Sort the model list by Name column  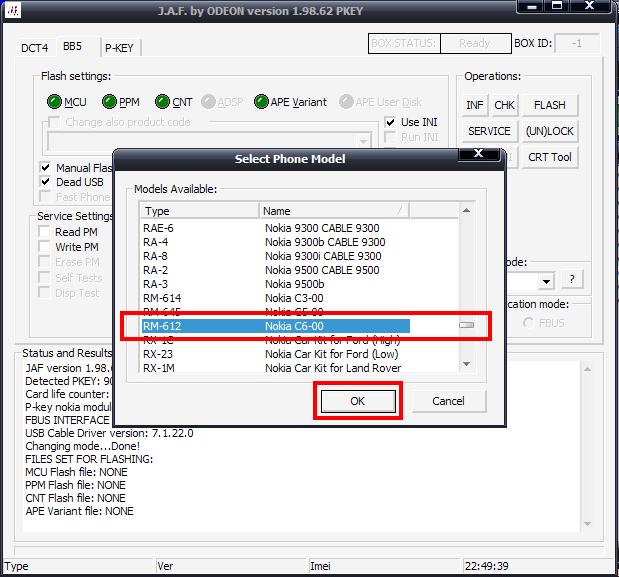[334, 211]
